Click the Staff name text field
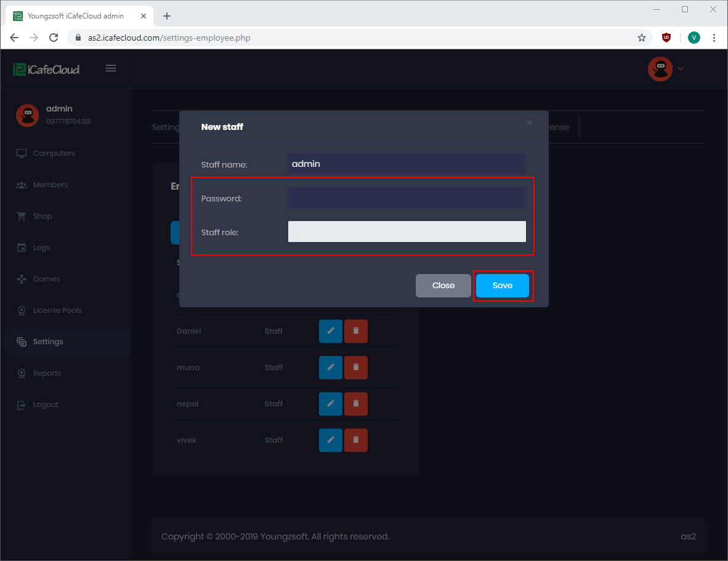 coord(406,164)
